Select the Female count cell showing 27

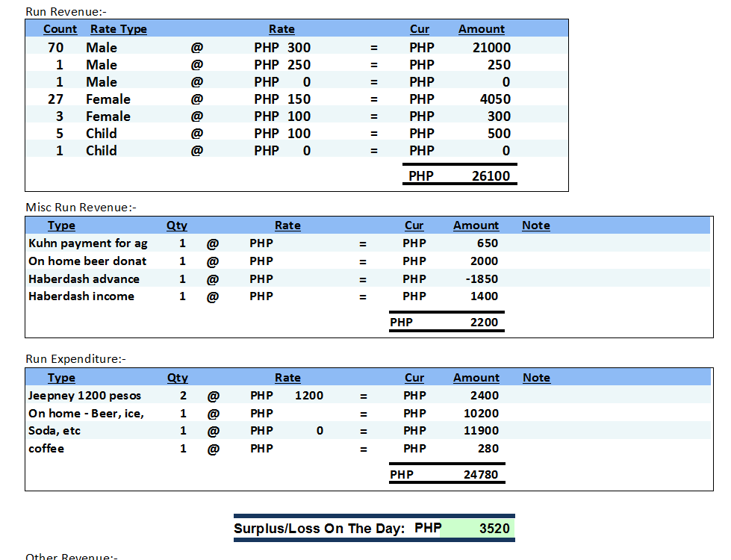click(x=55, y=99)
